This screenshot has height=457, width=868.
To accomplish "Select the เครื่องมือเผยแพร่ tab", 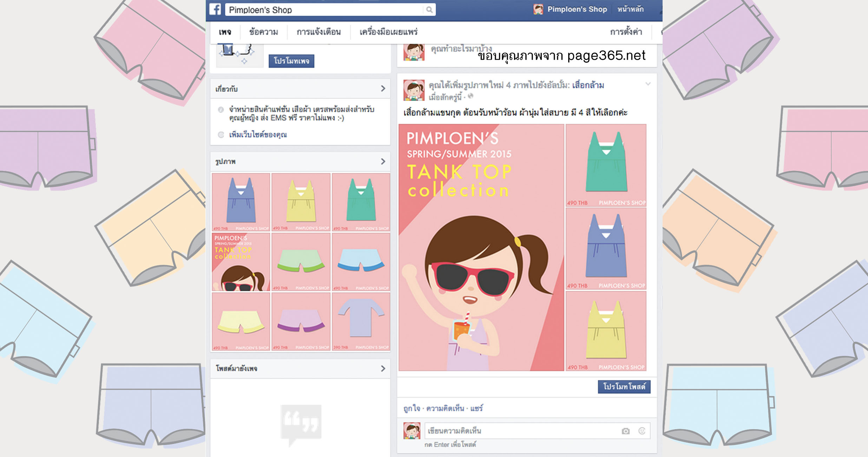I will click(x=388, y=32).
